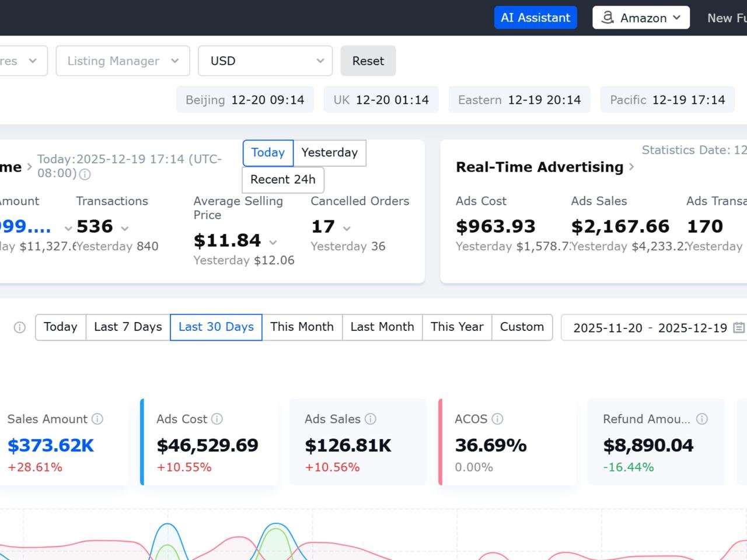Expand the Listing Manager dropdown
Screen dimensions: 747x560
click(x=123, y=61)
